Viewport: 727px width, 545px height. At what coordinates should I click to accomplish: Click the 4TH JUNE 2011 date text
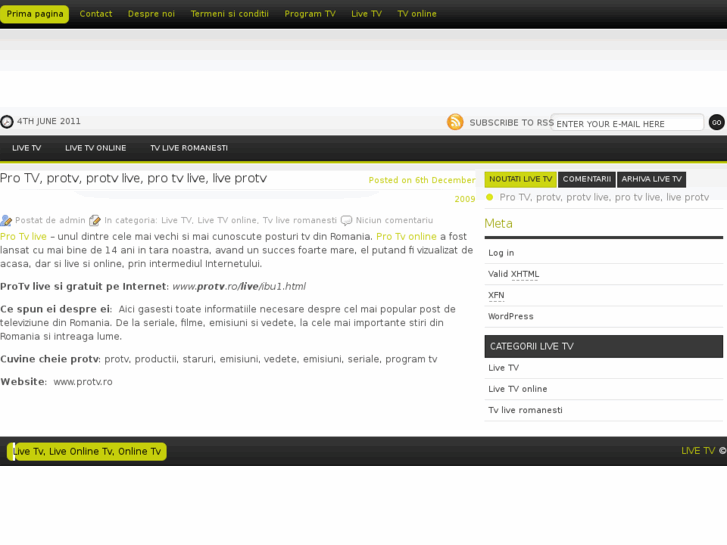(49, 121)
